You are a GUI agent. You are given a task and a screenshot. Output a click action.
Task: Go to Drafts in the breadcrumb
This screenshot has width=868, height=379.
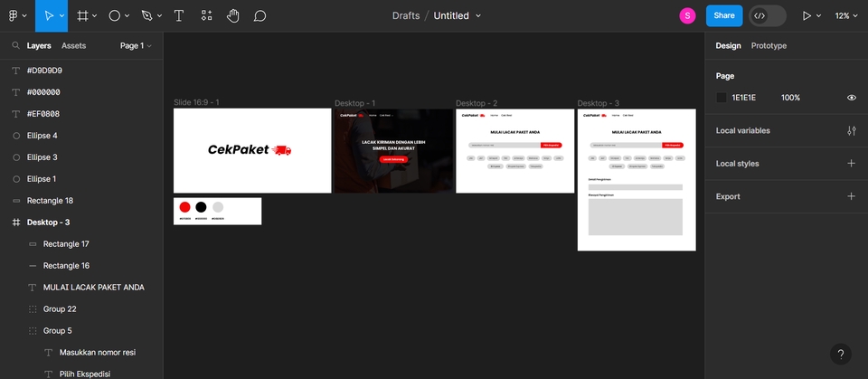406,15
